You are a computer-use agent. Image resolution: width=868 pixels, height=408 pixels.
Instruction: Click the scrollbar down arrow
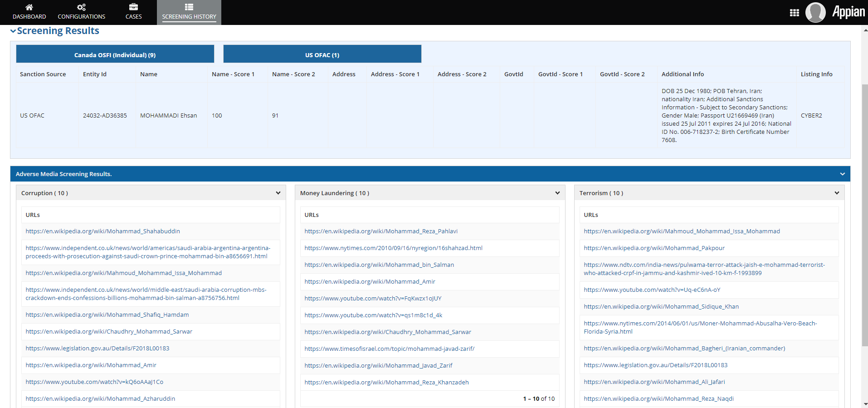click(x=865, y=404)
